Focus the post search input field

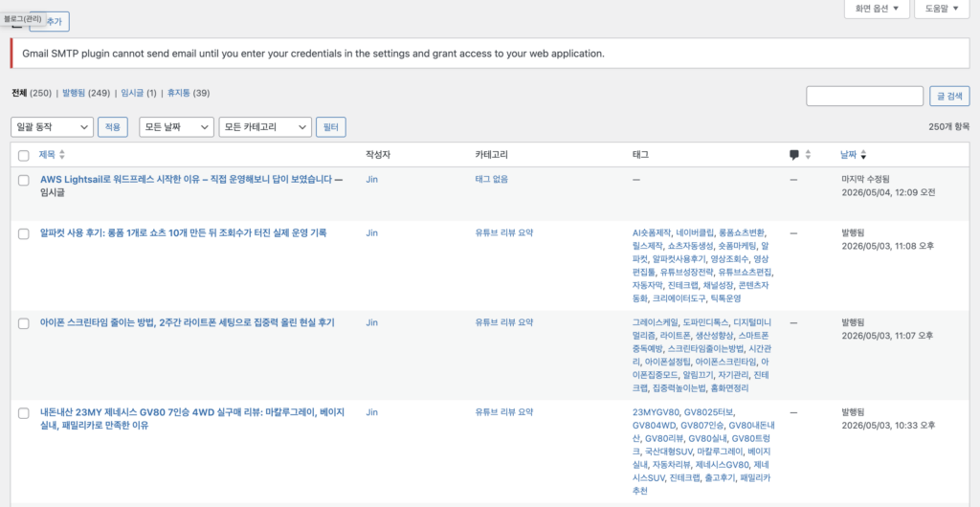[864, 97]
